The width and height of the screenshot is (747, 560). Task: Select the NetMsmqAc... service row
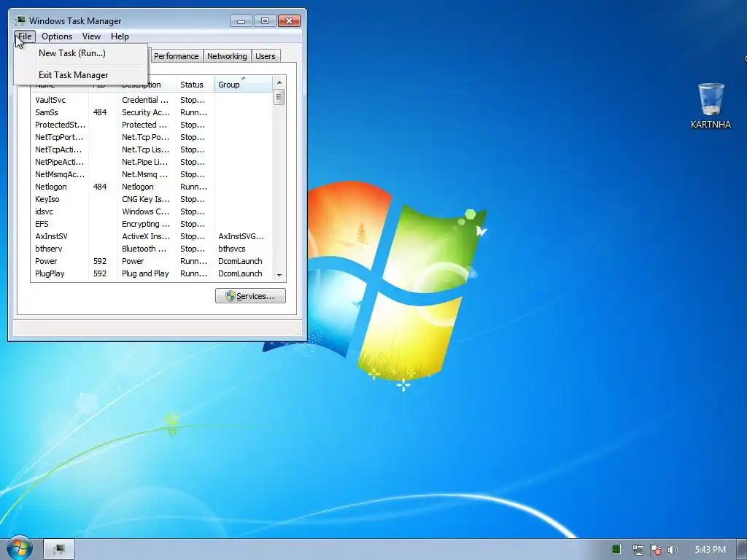pyautogui.click(x=152, y=174)
